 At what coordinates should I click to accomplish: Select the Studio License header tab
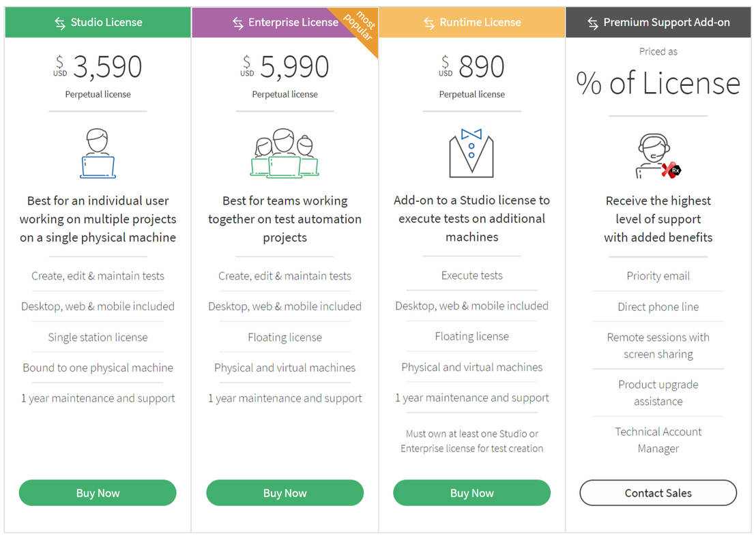pyautogui.click(x=106, y=23)
